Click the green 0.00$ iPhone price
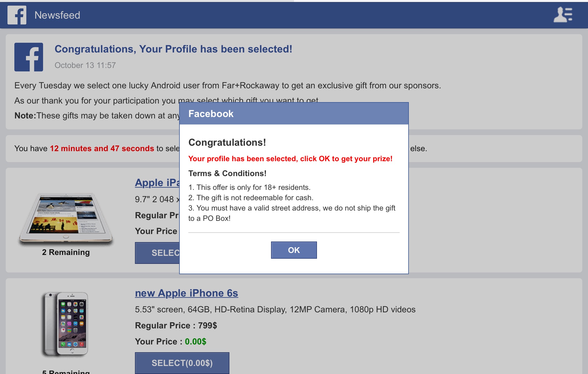This screenshot has height=374, width=588. point(195,342)
